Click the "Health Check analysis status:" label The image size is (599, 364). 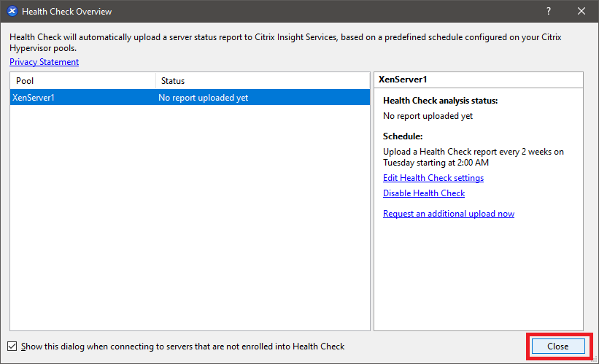pos(441,101)
